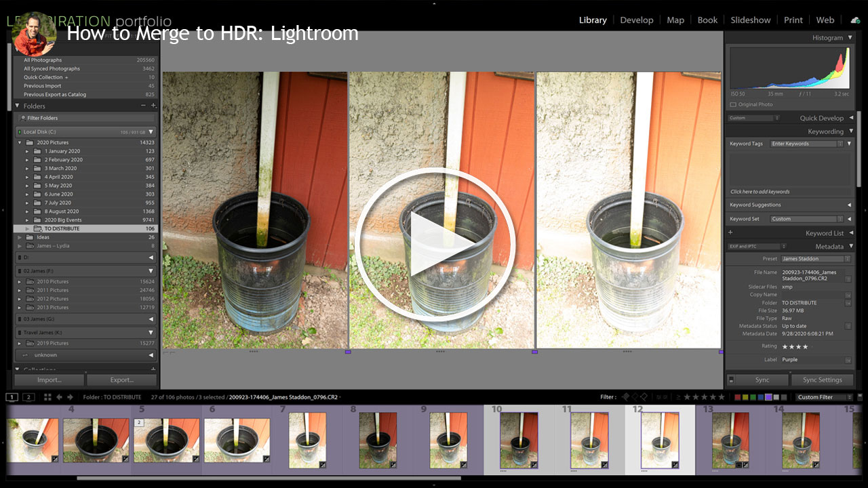This screenshot has width=868, height=488.
Task: Open the Enter Keywords dropdown
Action: [x=807, y=144]
